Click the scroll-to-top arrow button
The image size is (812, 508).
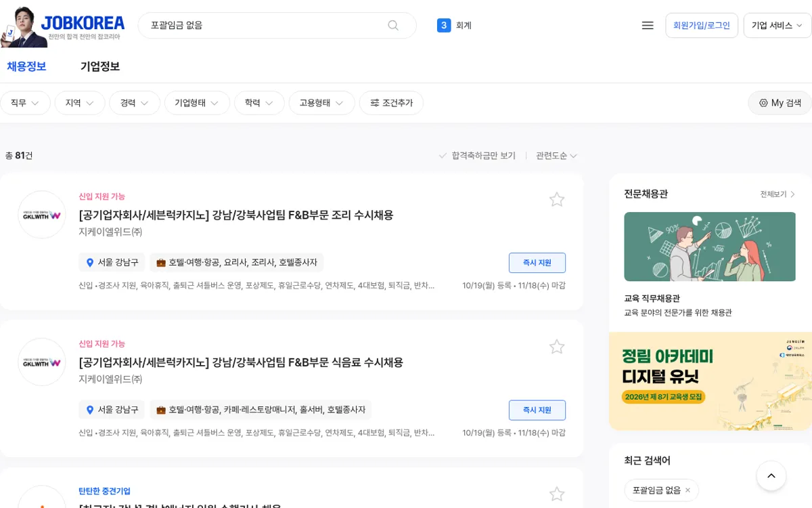pos(771,476)
